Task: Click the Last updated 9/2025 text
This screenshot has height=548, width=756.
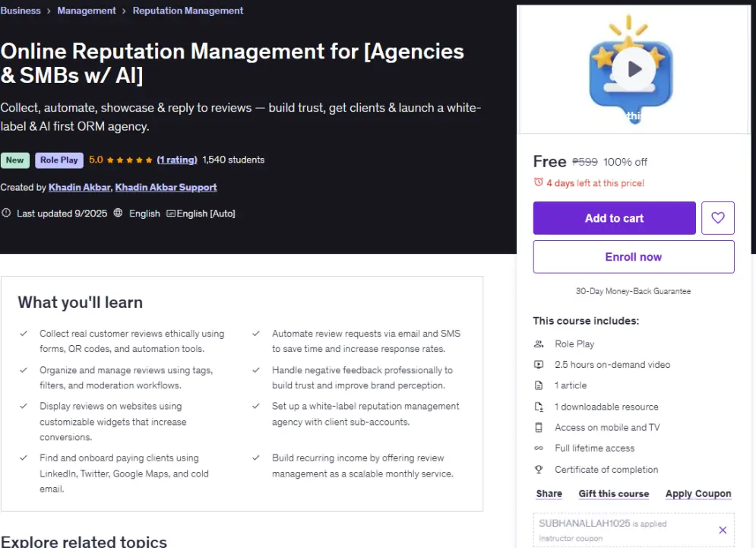Action: coord(62,214)
